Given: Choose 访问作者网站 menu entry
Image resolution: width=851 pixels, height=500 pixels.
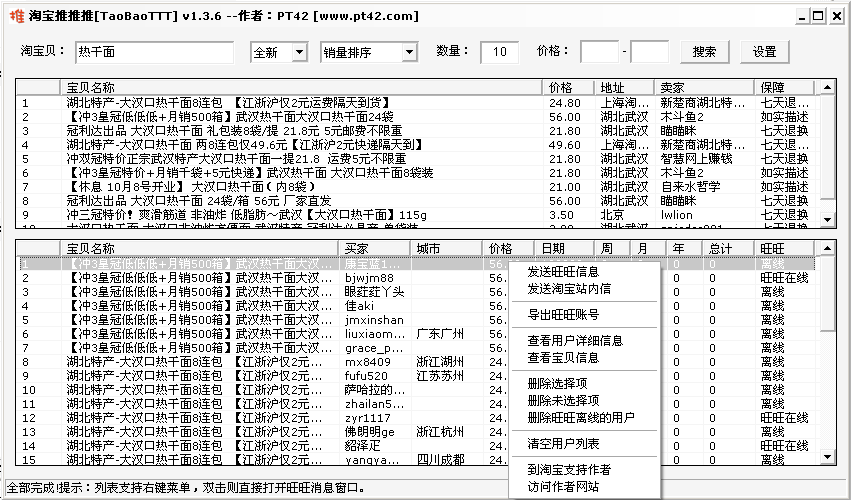Looking at the screenshot, I should coord(563,486).
